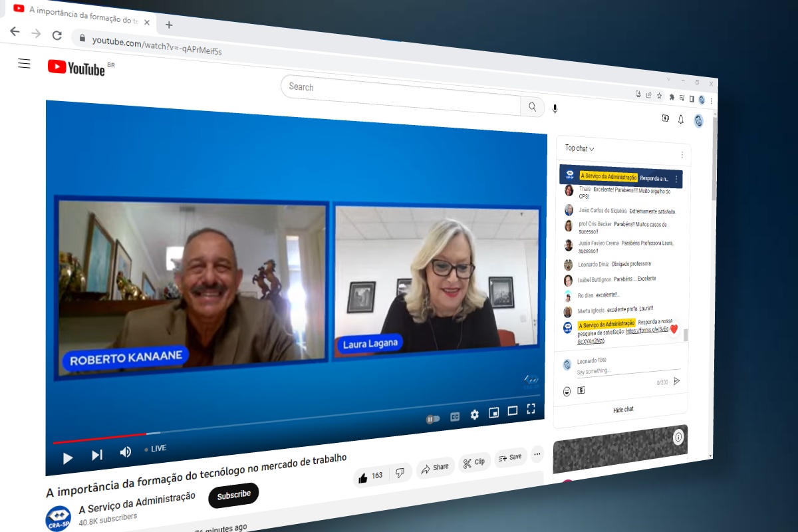Open the miniplayer
The width and height of the screenshot is (798, 532).
click(x=493, y=413)
